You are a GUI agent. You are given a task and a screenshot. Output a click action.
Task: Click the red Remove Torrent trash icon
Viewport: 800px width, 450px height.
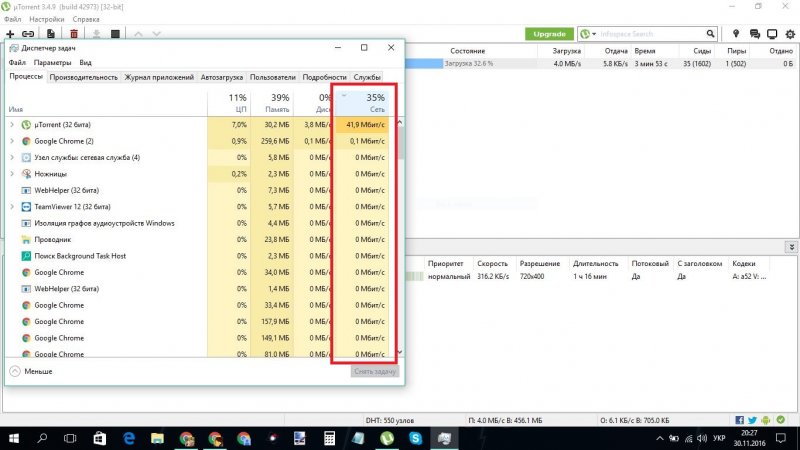73,34
